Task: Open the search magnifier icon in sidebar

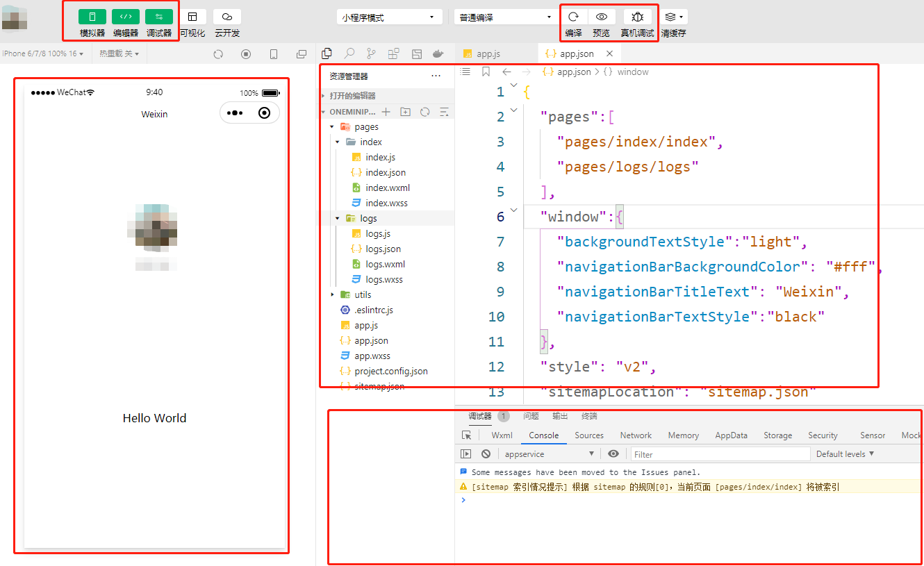Action: pos(349,53)
